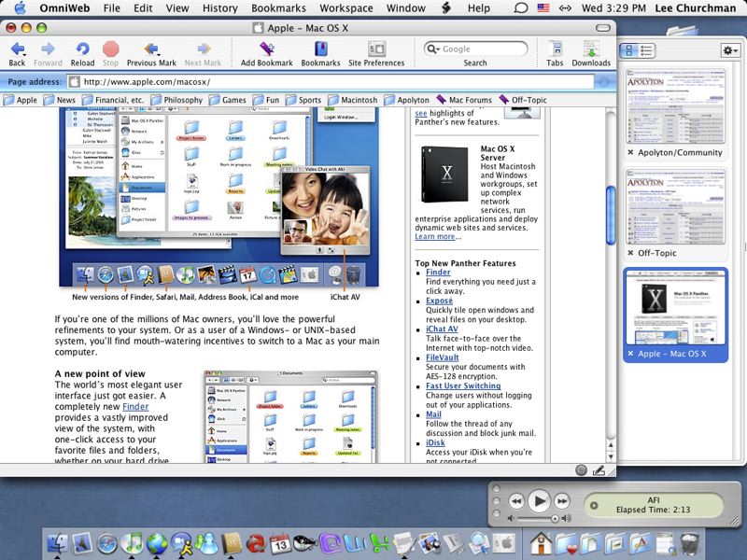
Task: Open the search engine magnifier dropdown
Action: tap(434, 49)
